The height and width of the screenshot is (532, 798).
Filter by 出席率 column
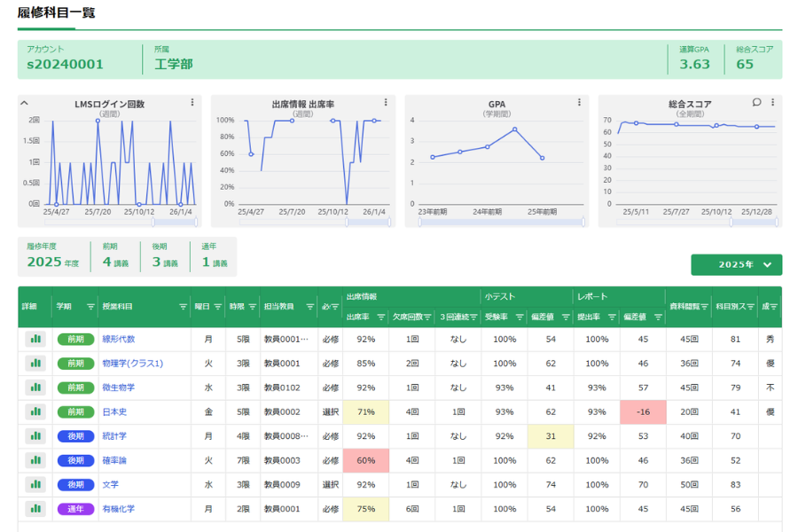[380, 317]
